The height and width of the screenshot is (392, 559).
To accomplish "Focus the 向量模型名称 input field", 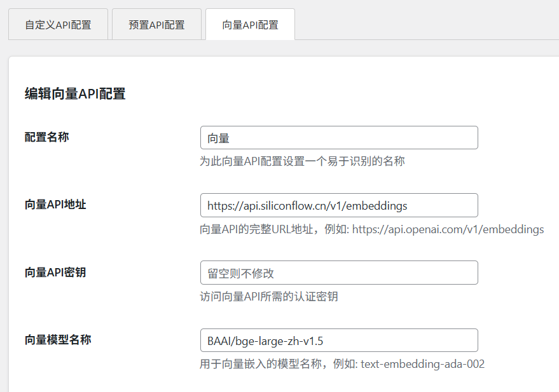I will (x=338, y=341).
